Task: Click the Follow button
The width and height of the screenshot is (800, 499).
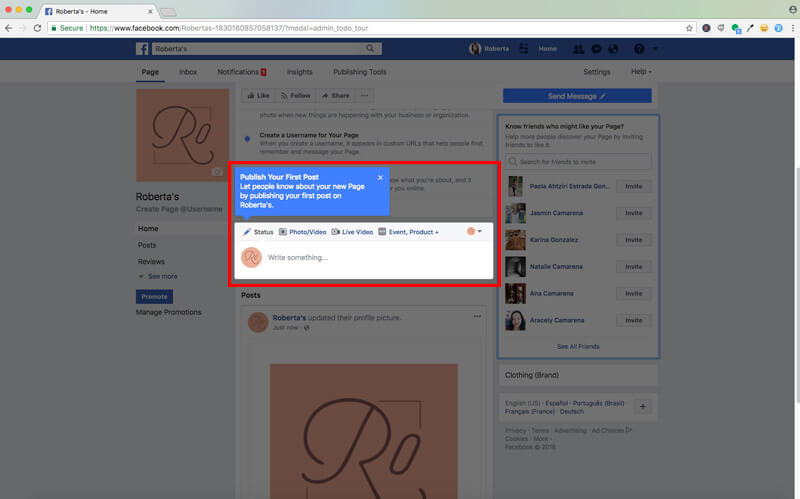Action: point(295,95)
